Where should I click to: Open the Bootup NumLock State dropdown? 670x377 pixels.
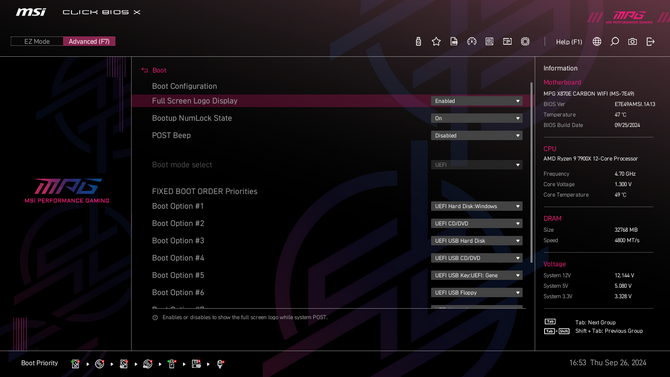click(x=476, y=118)
